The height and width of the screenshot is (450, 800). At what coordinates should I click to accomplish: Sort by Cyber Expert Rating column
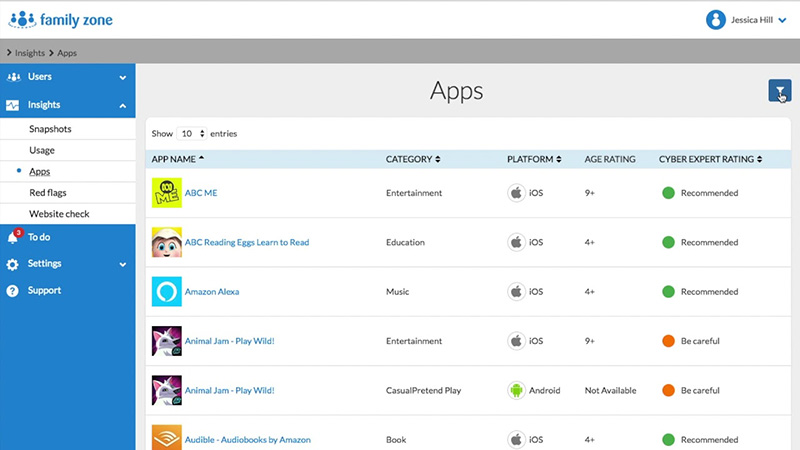click(x=710, y=159)
